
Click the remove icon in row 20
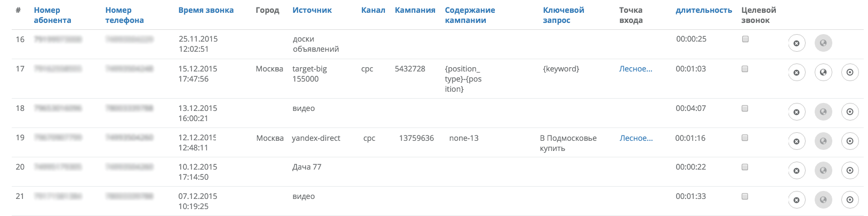pyautogui.click(x=797, y=171)
